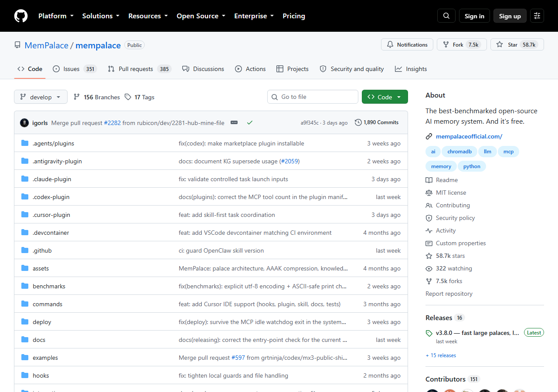This screenshot has width=558, height=392.
Task: Visit mempalaceofficial.com website link
Action: pyautogui.click(x=469, y=136)
